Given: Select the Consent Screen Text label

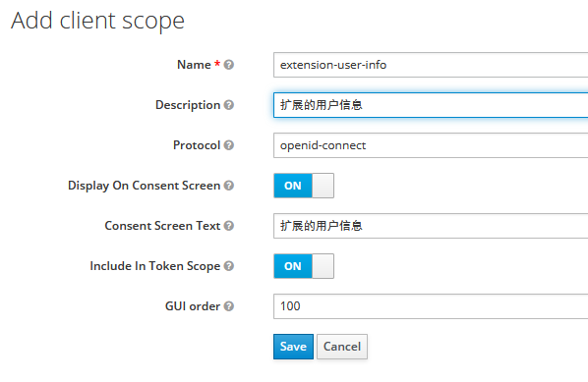Looking at the screenshot, I should (162, 226).
